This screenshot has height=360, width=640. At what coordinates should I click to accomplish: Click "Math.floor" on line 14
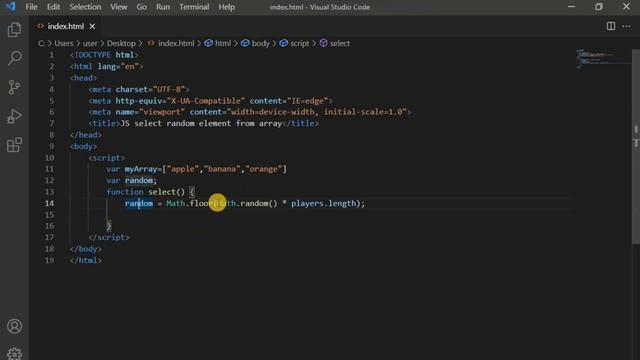click(x=189, y=203)
